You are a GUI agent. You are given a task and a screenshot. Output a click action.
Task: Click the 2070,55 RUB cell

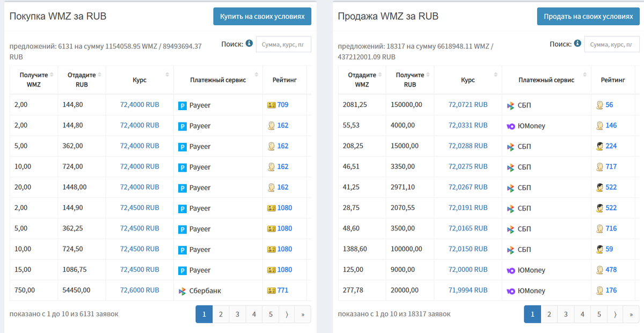coord(410,208)
